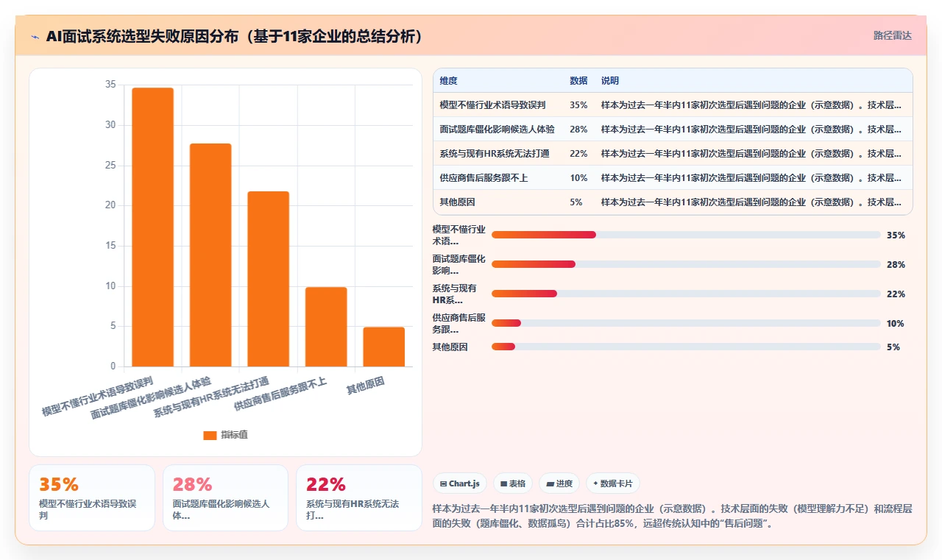Select the Chart.js tag button
942x560 pixels.
tap(460, 483)
